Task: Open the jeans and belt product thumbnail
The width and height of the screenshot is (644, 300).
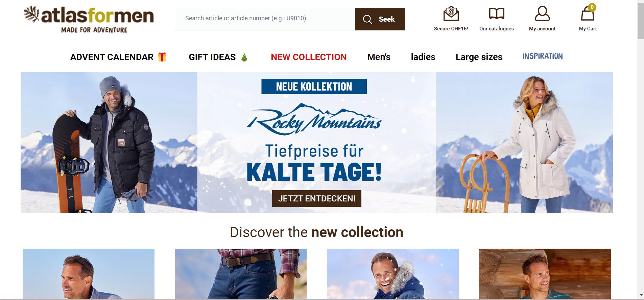Action: click(241, 274)
